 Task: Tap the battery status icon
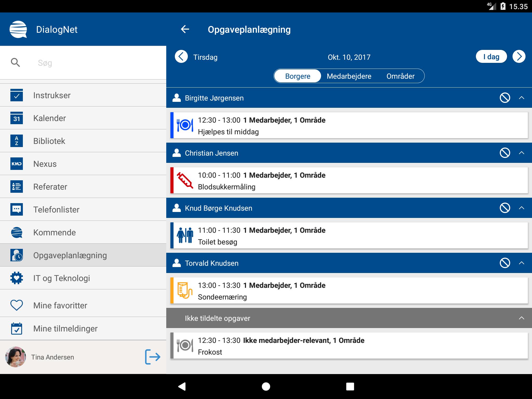(x=503, y=6)
